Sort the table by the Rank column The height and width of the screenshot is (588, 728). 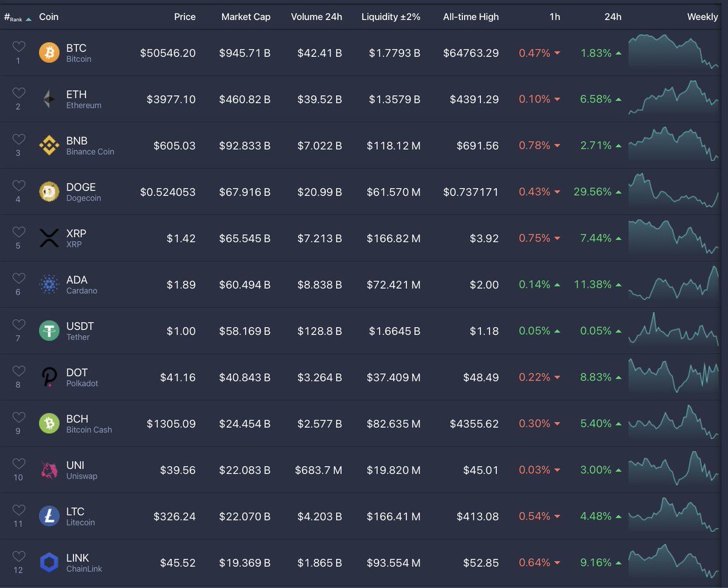[18, 17]
